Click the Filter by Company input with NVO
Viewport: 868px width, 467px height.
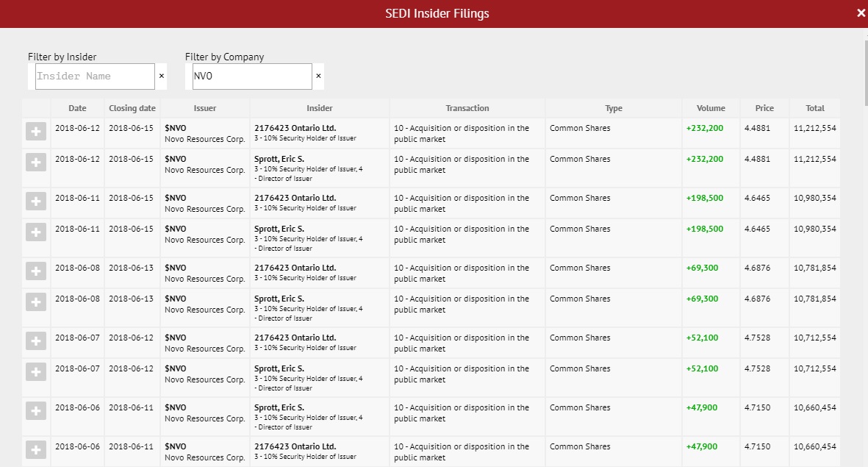point(252,76)
